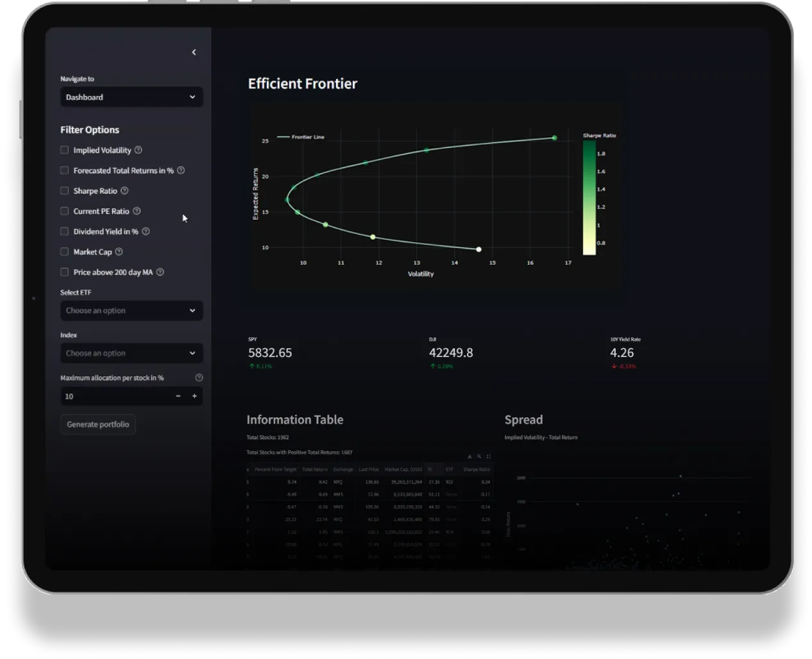This screenshot has width=812, height=659.
Task: Open help icon for Maximum allocation per stock
Action: (199, 378)
